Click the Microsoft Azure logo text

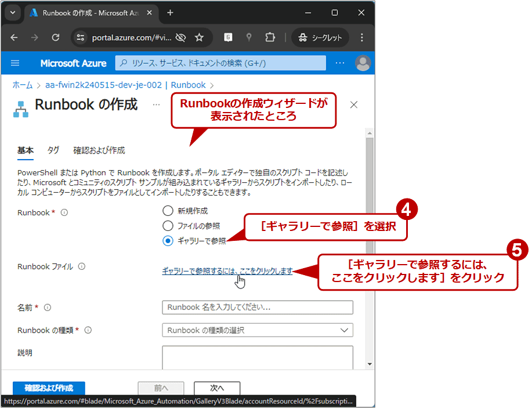[x=73, y=63]
